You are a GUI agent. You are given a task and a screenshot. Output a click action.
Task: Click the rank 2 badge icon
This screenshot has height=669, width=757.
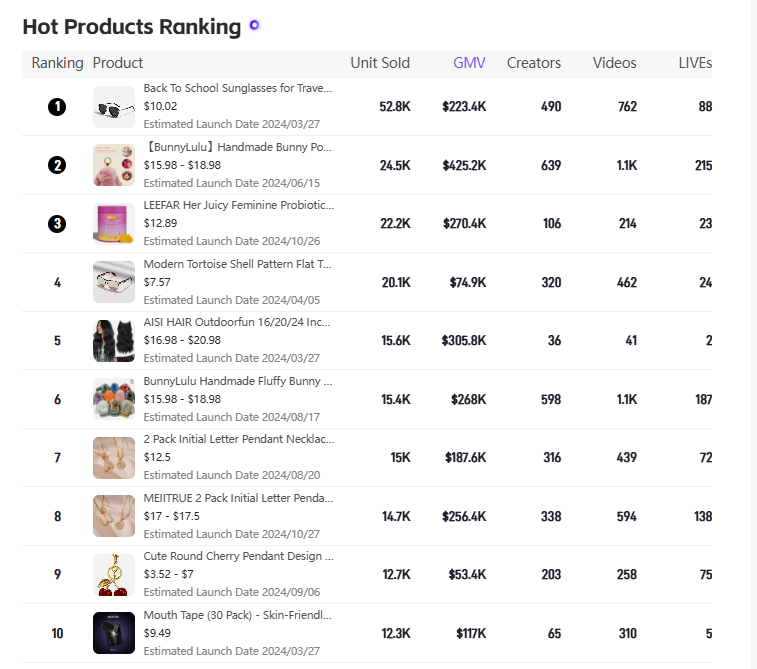57,166
